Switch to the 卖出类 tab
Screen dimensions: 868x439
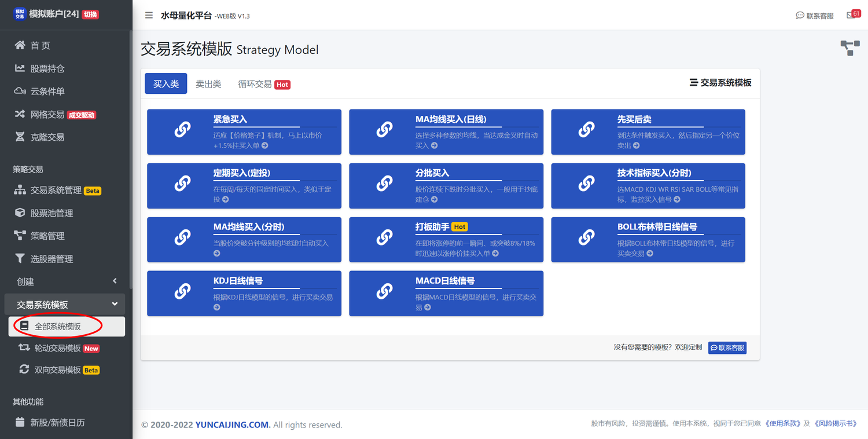(208, 84)
